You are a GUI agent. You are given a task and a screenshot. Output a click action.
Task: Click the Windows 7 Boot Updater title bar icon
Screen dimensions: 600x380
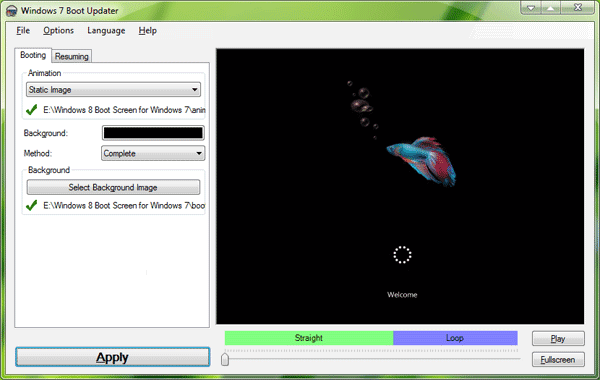click(11, 11)
